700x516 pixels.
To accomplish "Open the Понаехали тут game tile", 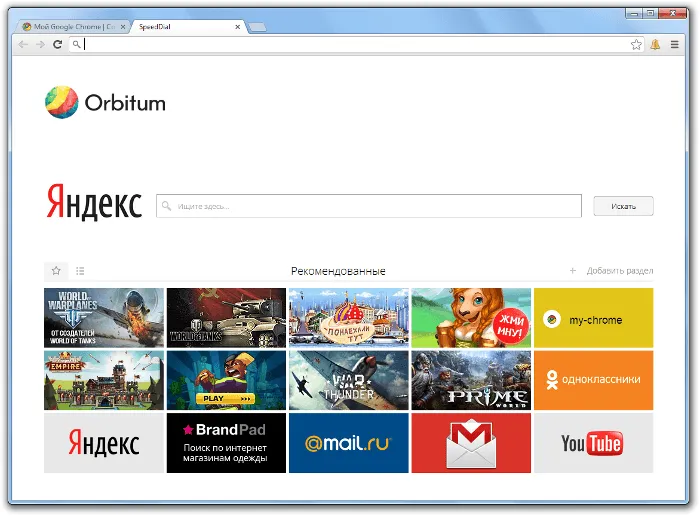I will (x=349, y=317).
